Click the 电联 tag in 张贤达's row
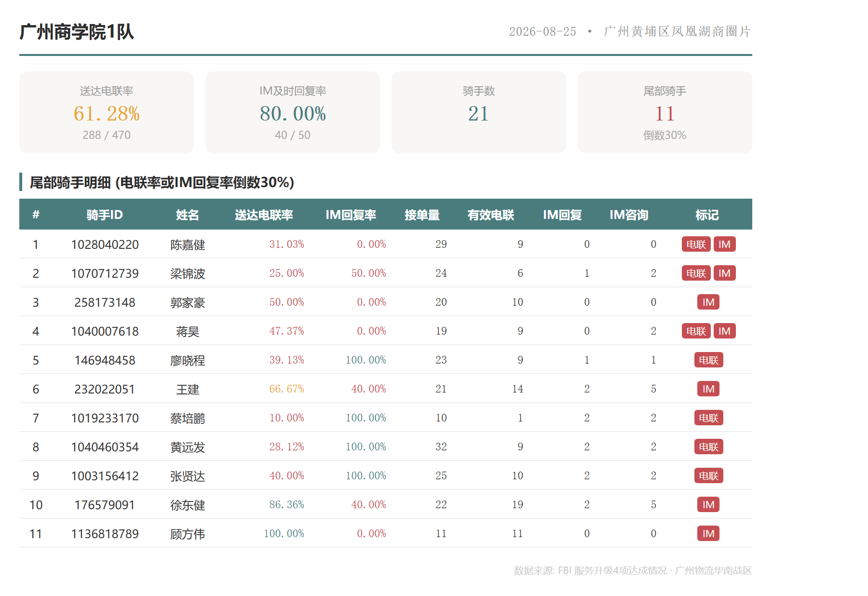 tap(709, 475)
